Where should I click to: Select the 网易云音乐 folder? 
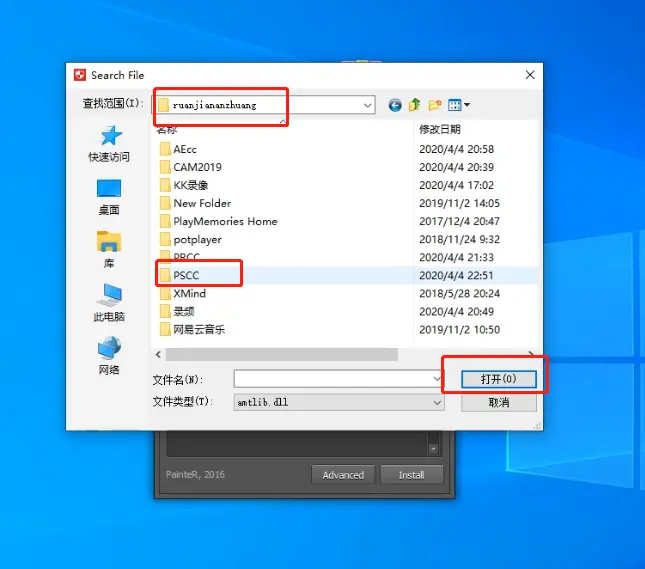[192, 330]
